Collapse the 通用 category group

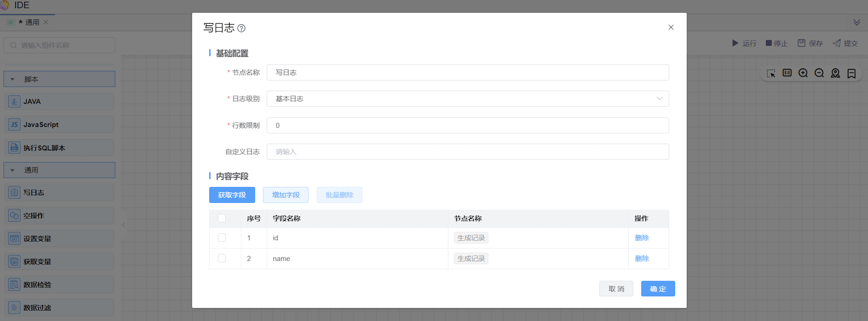[13, 170]
